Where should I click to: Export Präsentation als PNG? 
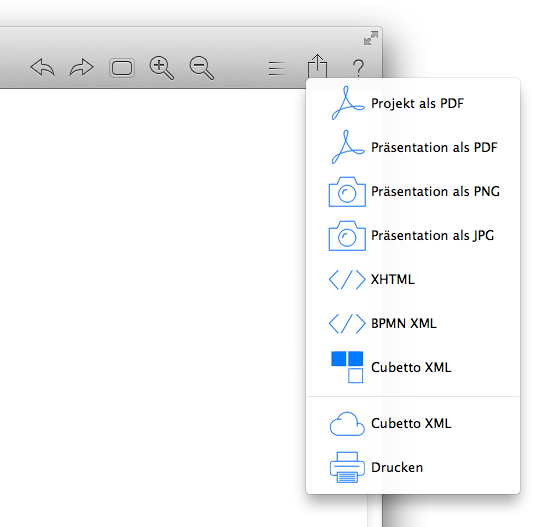(413, 191)
